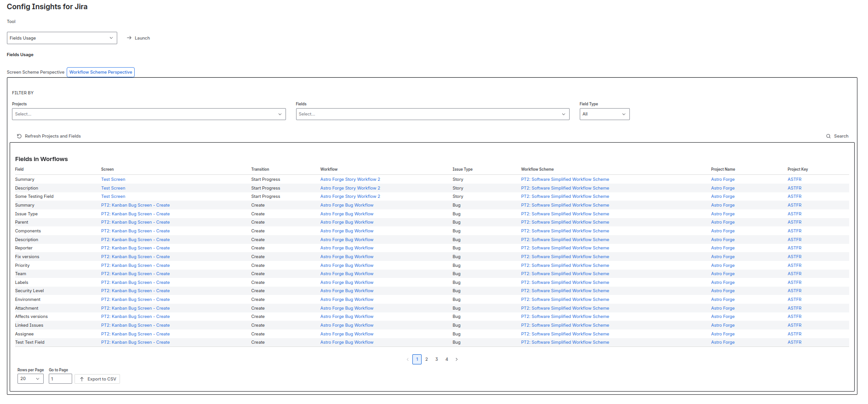This screenshot has height=404, width=868.
Task: Go to page 4 of results
Action: tap(447, 359)
